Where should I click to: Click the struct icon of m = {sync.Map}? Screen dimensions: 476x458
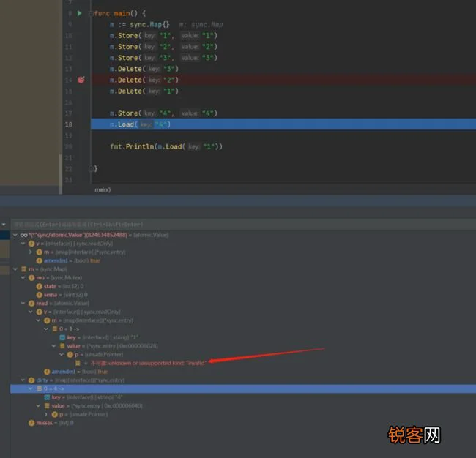[x=23, y=269]
